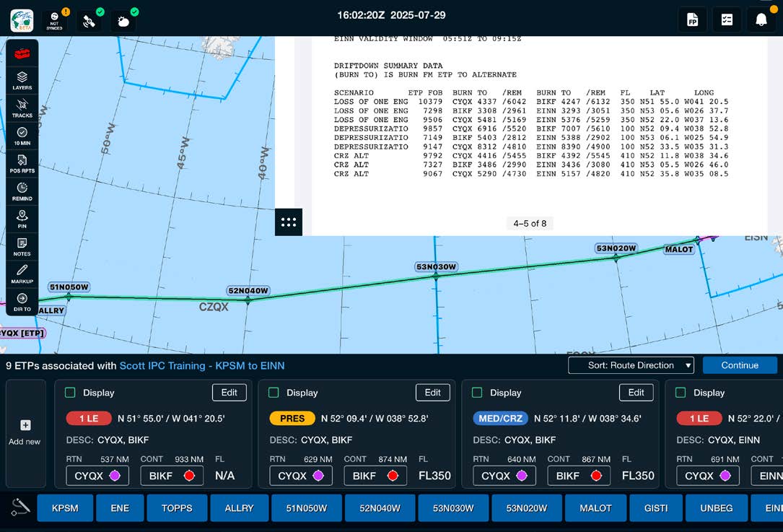Open Scott IPC Training - KPSM to EINN link
Screen dimensions: 783x532
click(202, 366)
